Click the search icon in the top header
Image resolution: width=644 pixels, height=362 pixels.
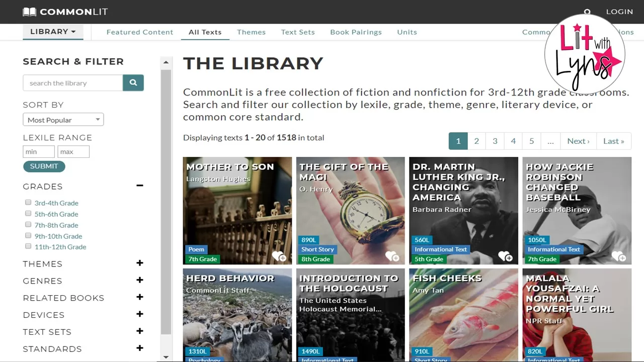(x=587, y=12)
